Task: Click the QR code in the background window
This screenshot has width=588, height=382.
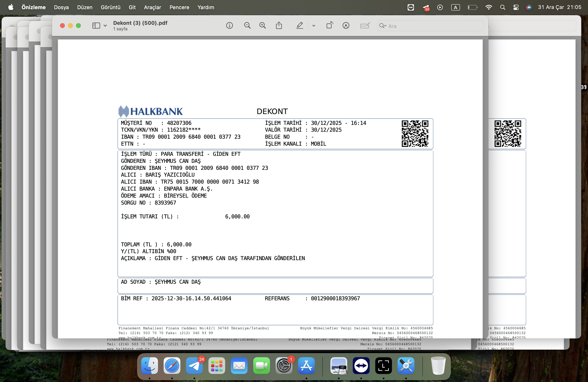Action: point(508,133)
